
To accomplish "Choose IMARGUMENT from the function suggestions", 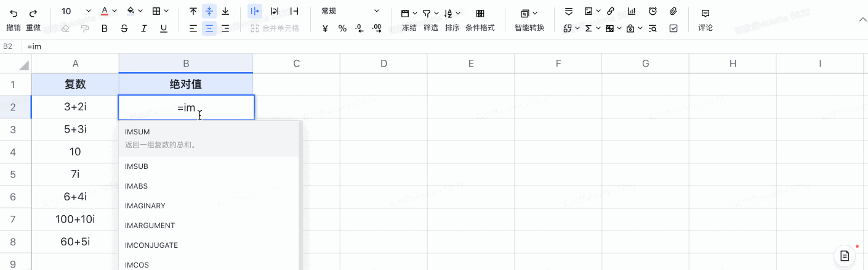I will tap(209, 226).
